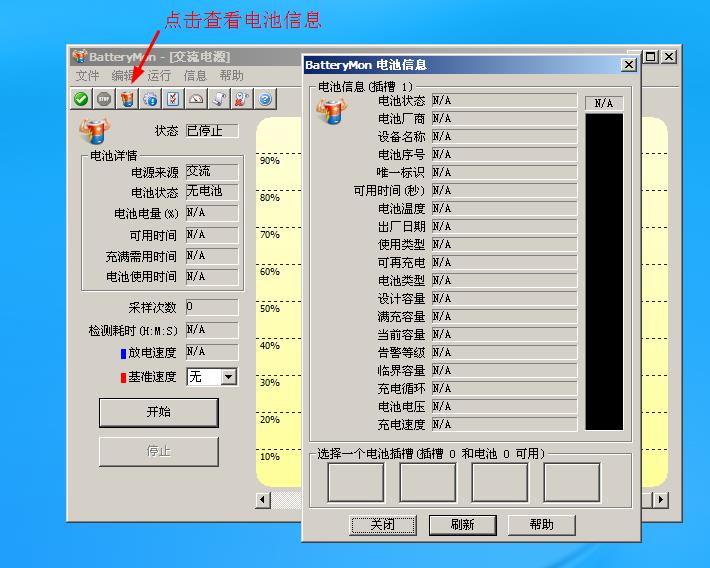This screenshot has height=568, width=710.
Task: Click N/A percentage box above black bar
Action: coord(604,103)
